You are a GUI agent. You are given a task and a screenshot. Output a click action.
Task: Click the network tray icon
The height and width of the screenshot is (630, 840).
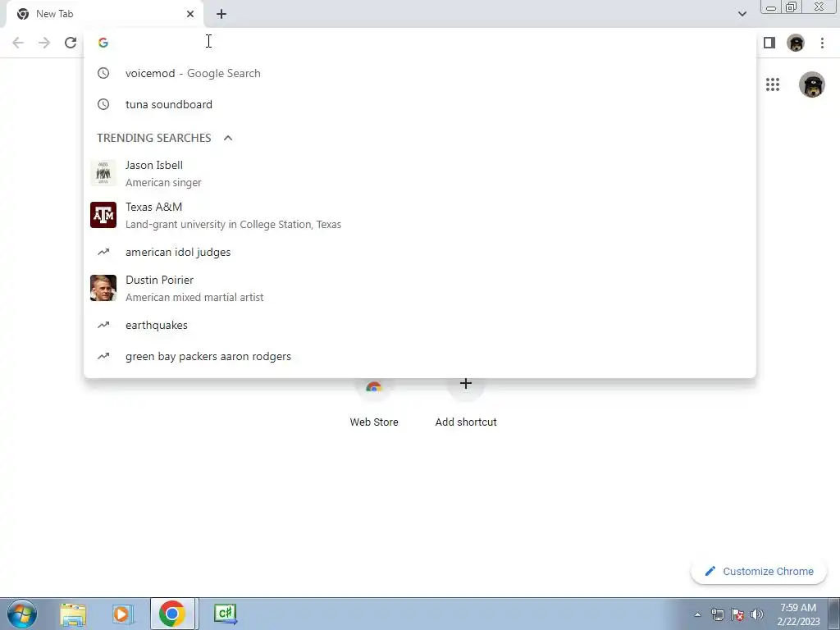coord(718,614)
